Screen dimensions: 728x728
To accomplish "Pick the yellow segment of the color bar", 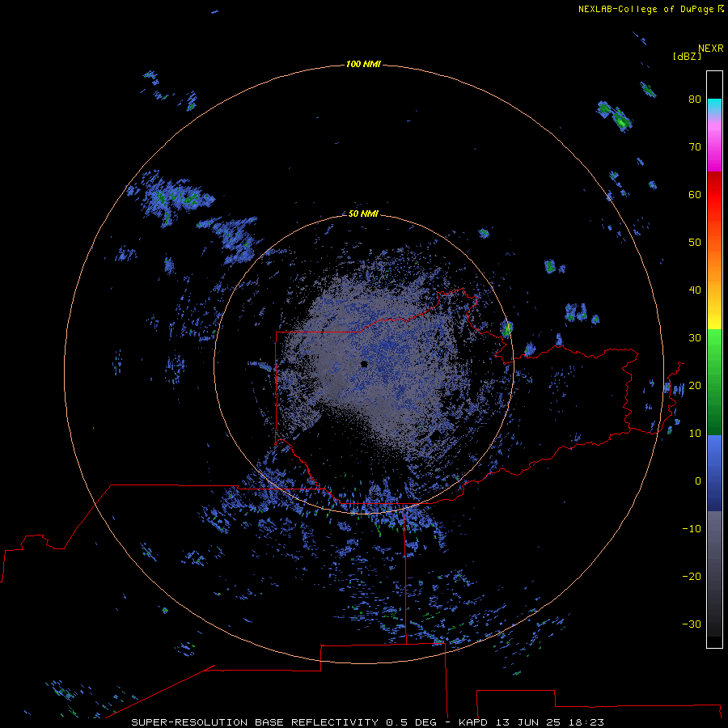I will [714, 320].
